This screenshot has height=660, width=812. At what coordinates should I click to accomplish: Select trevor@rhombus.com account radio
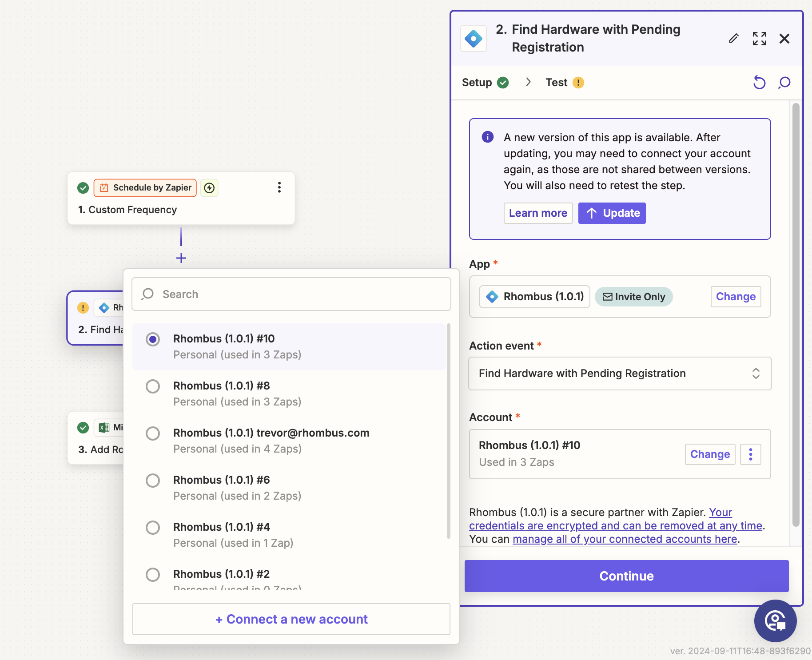tap(153, 433)
